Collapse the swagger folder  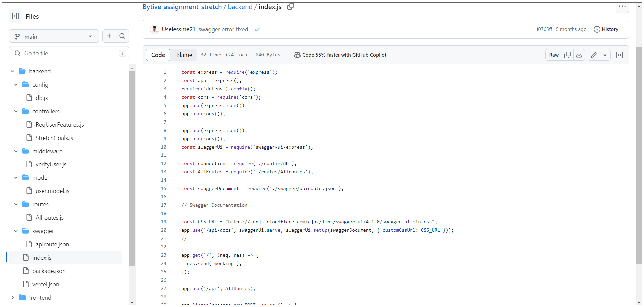16,231
